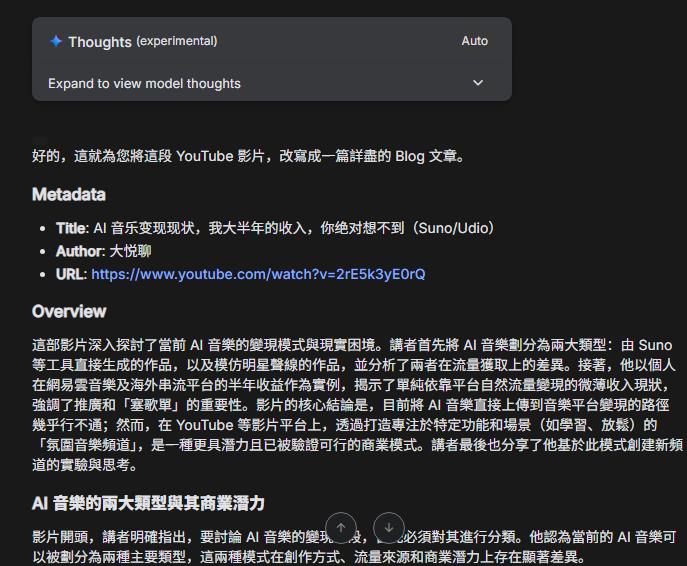This screenshot has height=566, width=687.
Task: Click the Metadata heading
Action: (69, 195)
